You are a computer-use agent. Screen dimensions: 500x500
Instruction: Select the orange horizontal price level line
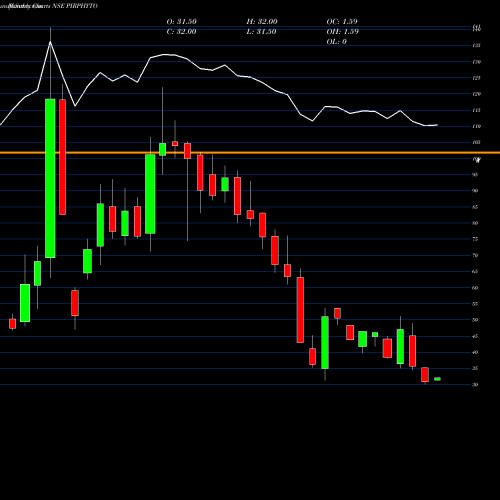[x=250, y=153]
